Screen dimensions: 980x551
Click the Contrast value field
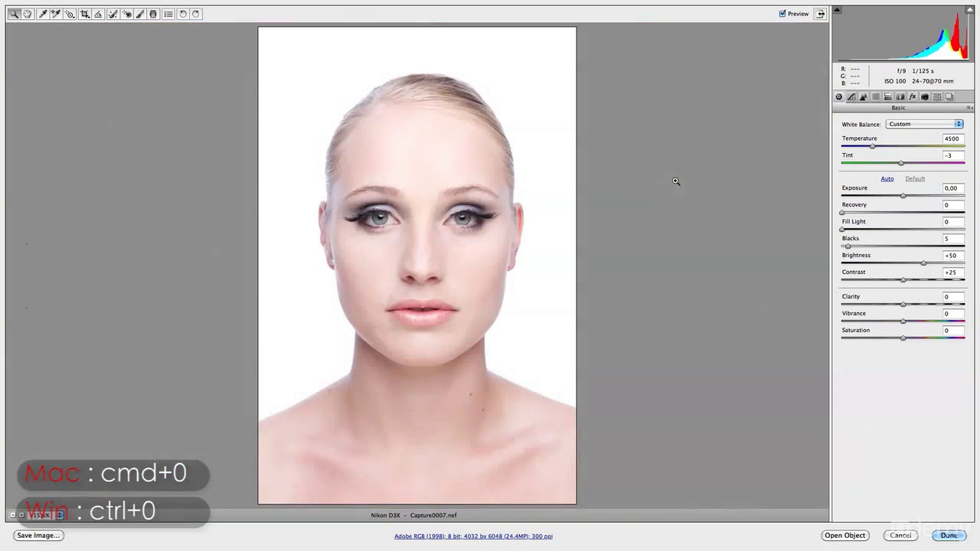(953, 272)
